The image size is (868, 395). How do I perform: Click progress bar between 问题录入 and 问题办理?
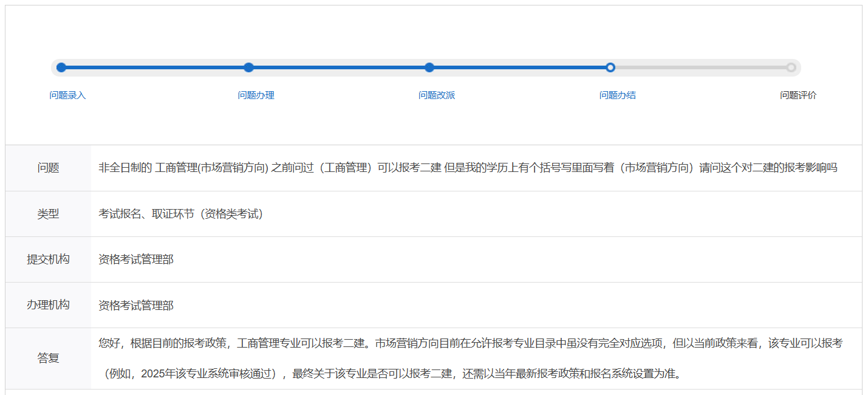pyautogui.click(x=155, y=67)
